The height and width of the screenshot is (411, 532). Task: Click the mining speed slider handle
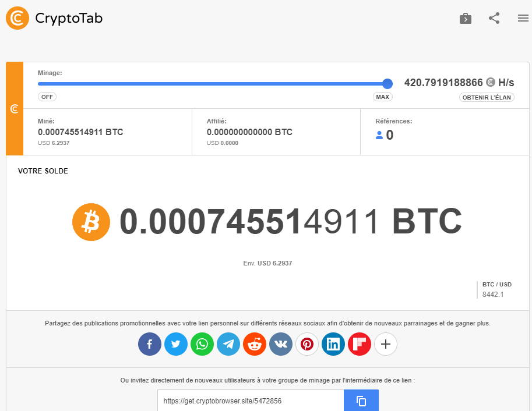(x=387, y=83)
